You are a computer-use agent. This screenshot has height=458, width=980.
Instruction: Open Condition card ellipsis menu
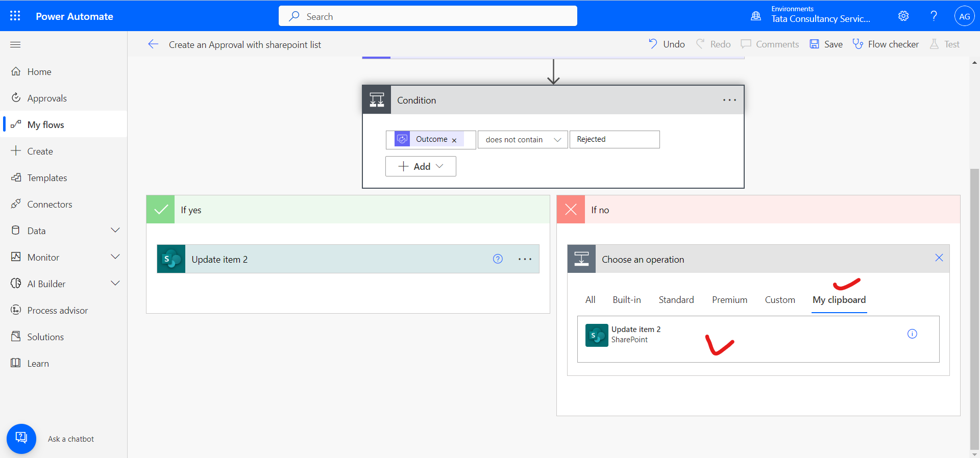(x=729, y=100)
